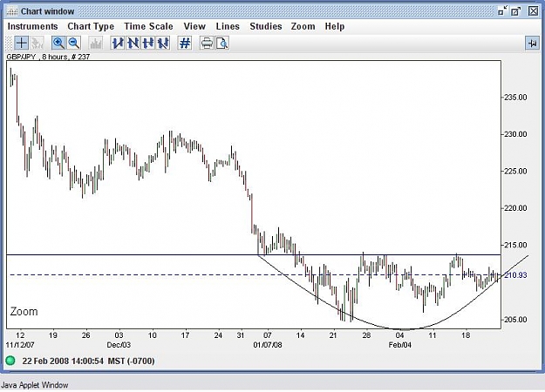The image size is (545, 392).
Task: Select the crosshair cursor tool
Action: 22,43
